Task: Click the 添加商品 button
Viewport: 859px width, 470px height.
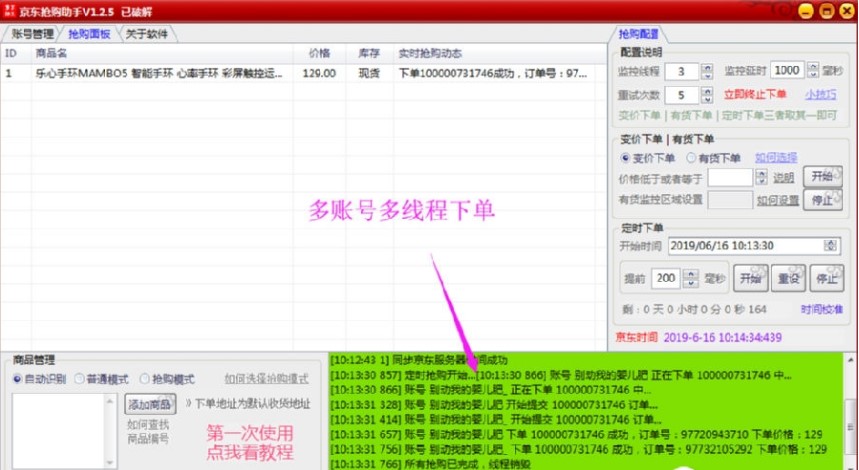Action: 150,404
